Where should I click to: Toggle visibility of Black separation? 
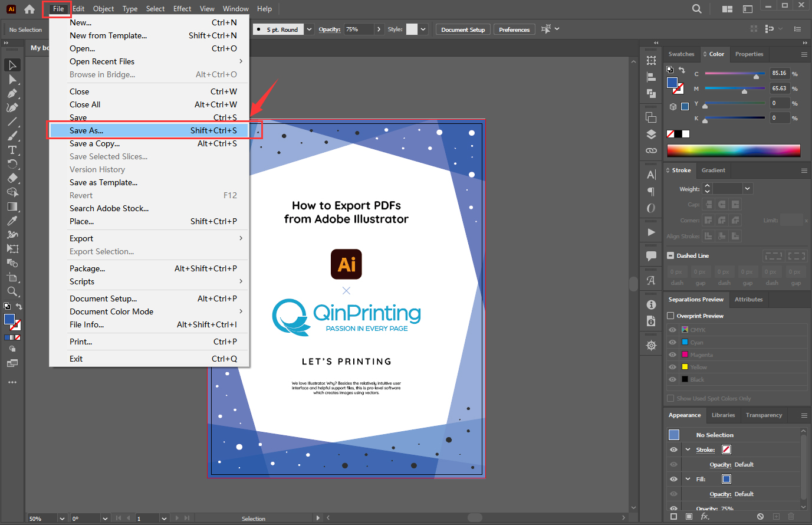tap(672, 379)
